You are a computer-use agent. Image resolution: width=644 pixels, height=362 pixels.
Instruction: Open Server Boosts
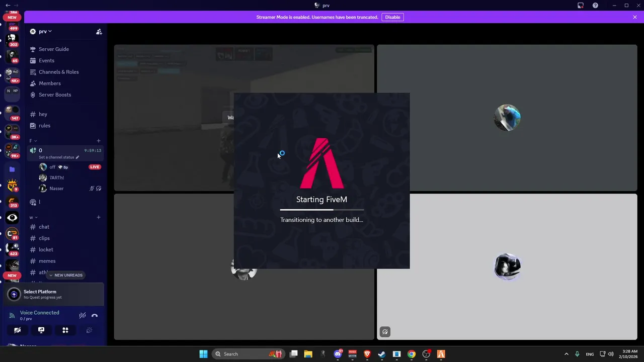point(54,95)
